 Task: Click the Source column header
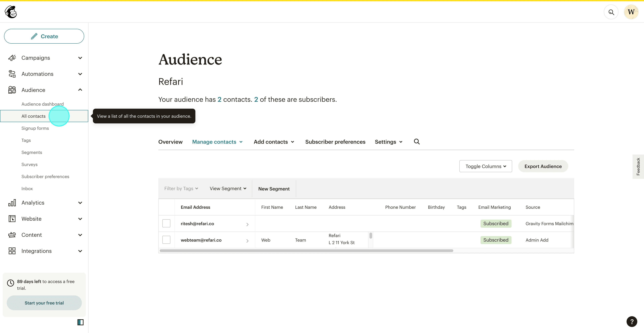[x=533, y=207]
